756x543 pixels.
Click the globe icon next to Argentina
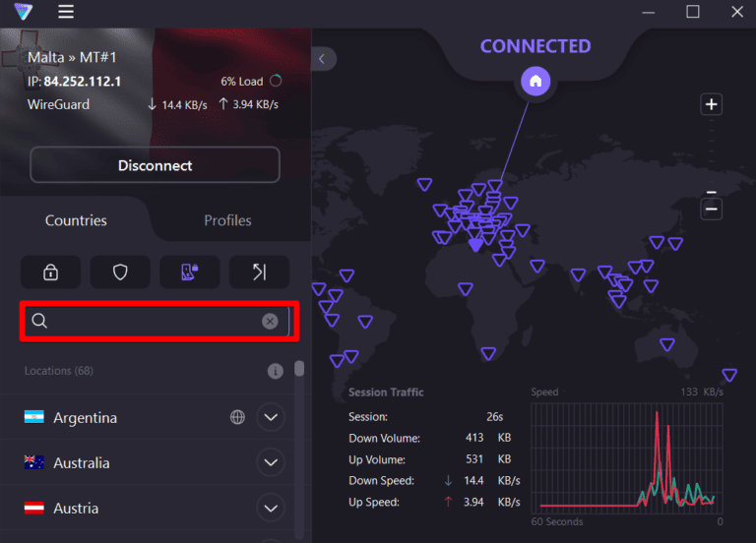click(x=237, y=417)
